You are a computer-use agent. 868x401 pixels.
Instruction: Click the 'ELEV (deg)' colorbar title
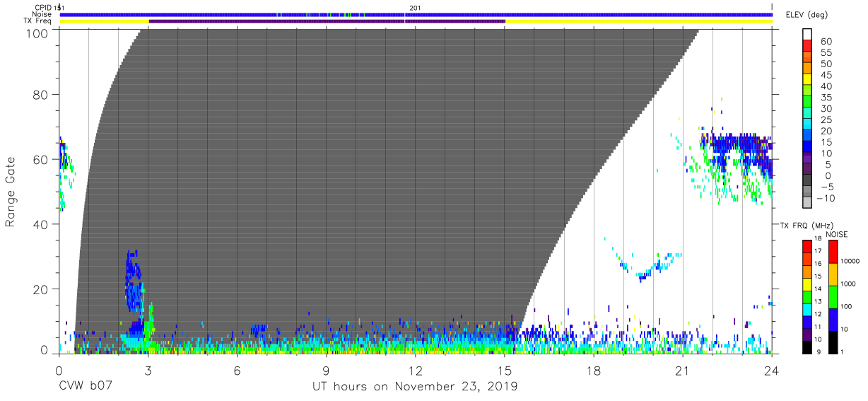(807, 16)
